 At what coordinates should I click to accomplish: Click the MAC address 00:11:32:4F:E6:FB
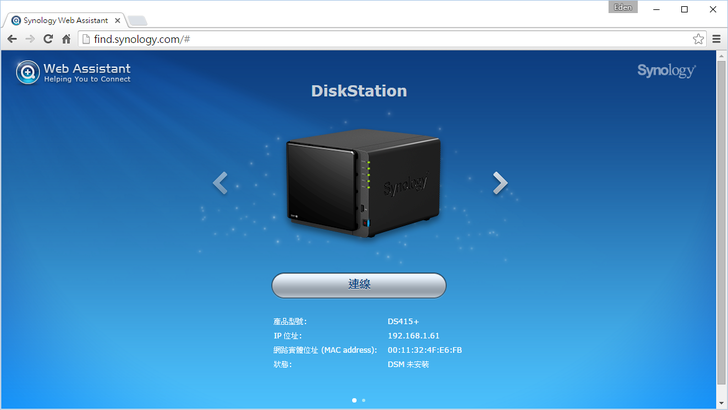(425, 350)
